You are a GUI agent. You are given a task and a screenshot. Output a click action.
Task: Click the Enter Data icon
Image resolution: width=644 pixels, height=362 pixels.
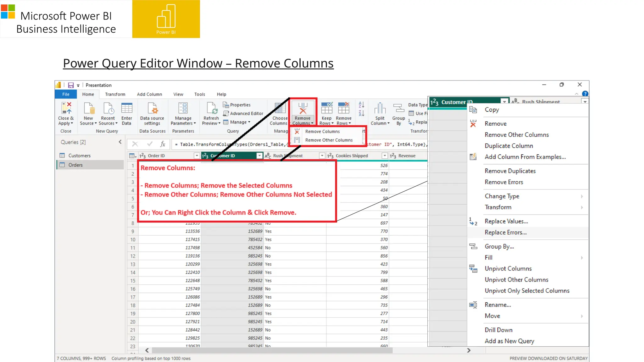127,108
